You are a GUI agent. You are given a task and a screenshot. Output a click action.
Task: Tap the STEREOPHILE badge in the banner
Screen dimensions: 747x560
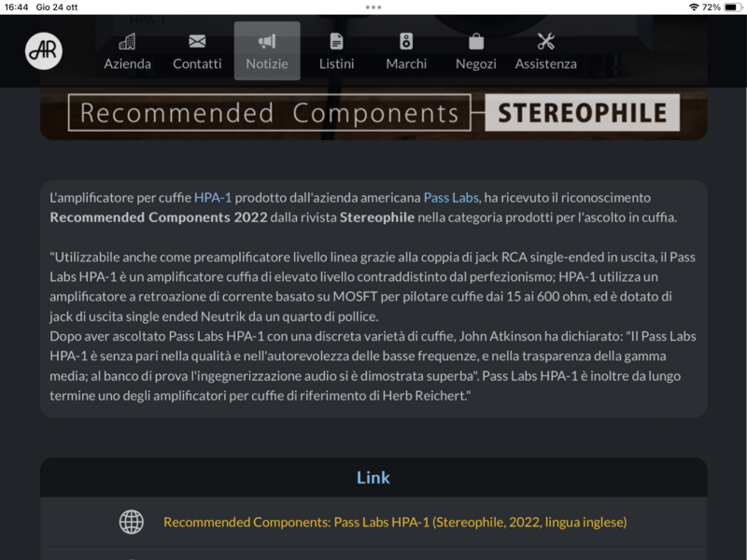tap(582, 114)
